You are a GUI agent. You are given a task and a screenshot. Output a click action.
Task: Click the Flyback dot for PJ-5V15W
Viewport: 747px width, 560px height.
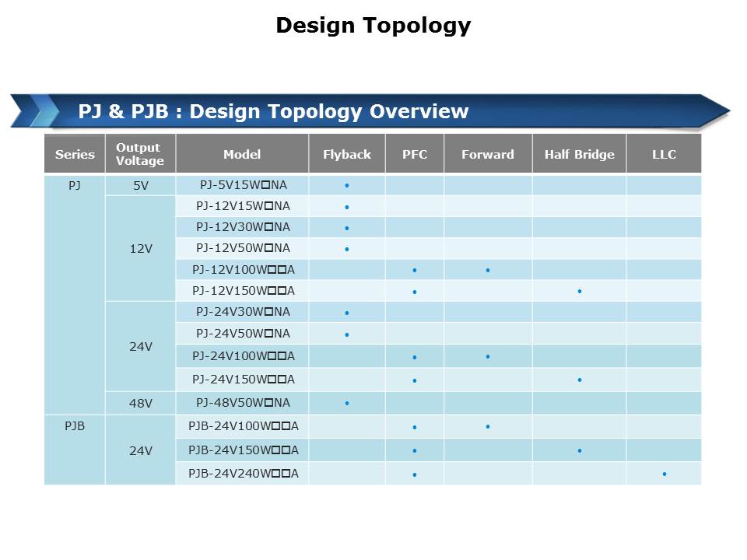tap(347, 185)
